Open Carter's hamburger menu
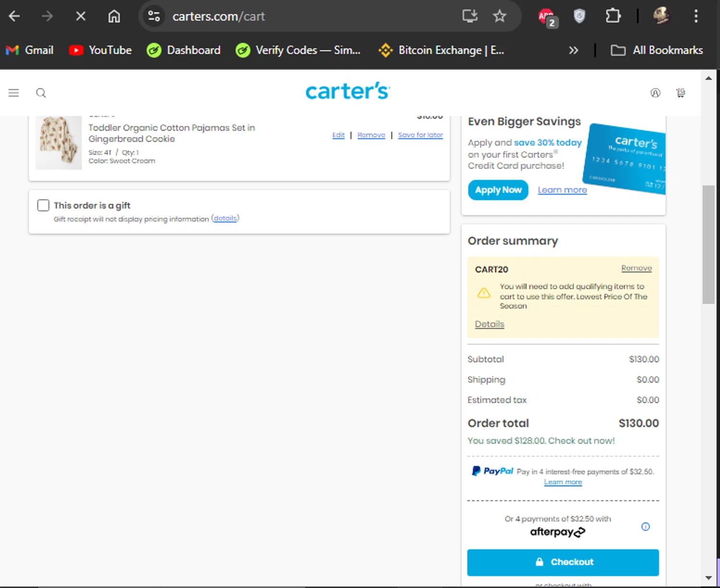This screenshot has width=720, height=588. 13,93
